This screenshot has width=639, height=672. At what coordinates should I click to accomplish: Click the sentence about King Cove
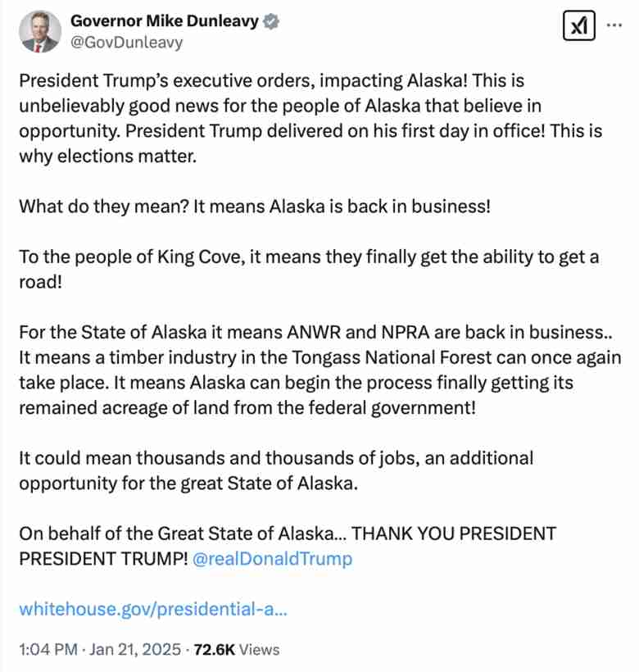309,257
